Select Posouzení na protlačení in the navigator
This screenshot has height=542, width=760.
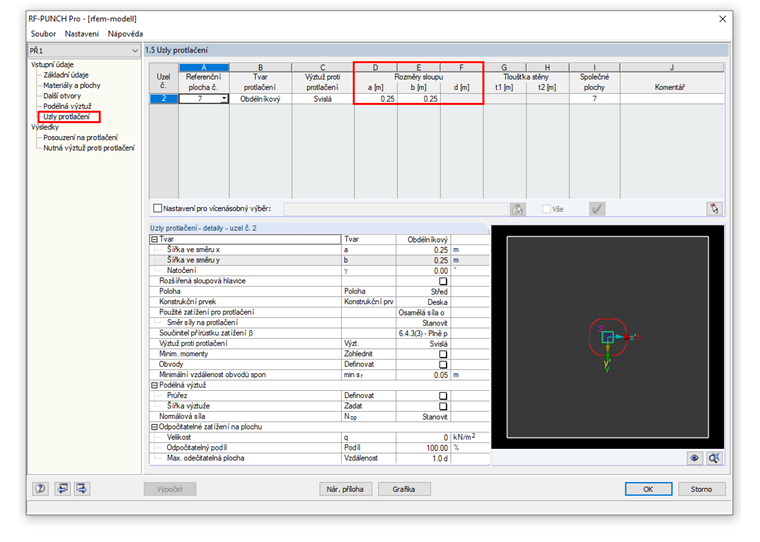(x=80, y=138)
